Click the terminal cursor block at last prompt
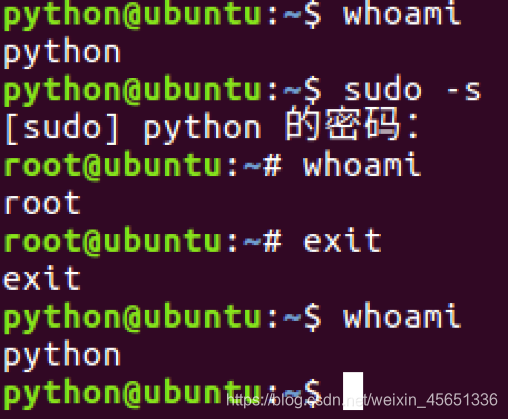 tap(353, 391)
